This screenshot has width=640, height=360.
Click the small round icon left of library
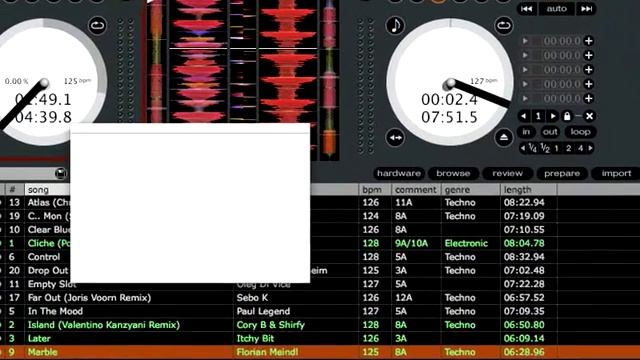(60, 173)
